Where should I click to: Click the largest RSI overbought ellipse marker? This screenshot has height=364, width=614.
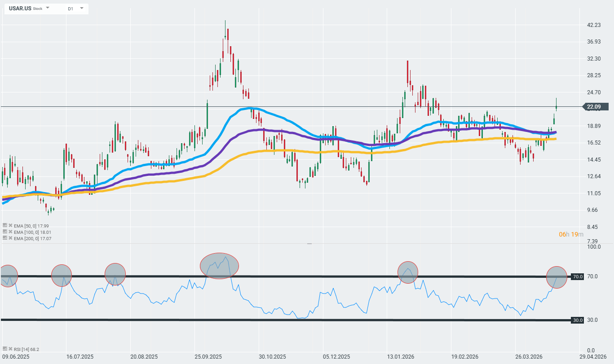219,266
